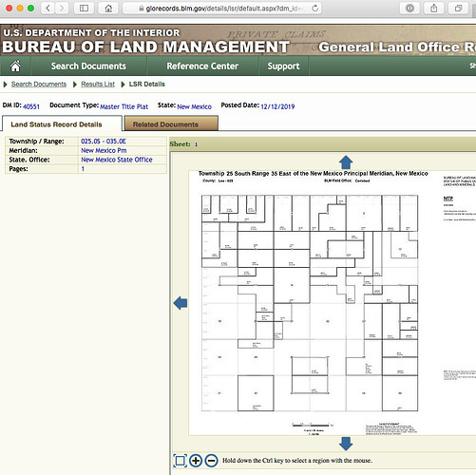Click the BLM home icon in navigation bar

point(15,66)
